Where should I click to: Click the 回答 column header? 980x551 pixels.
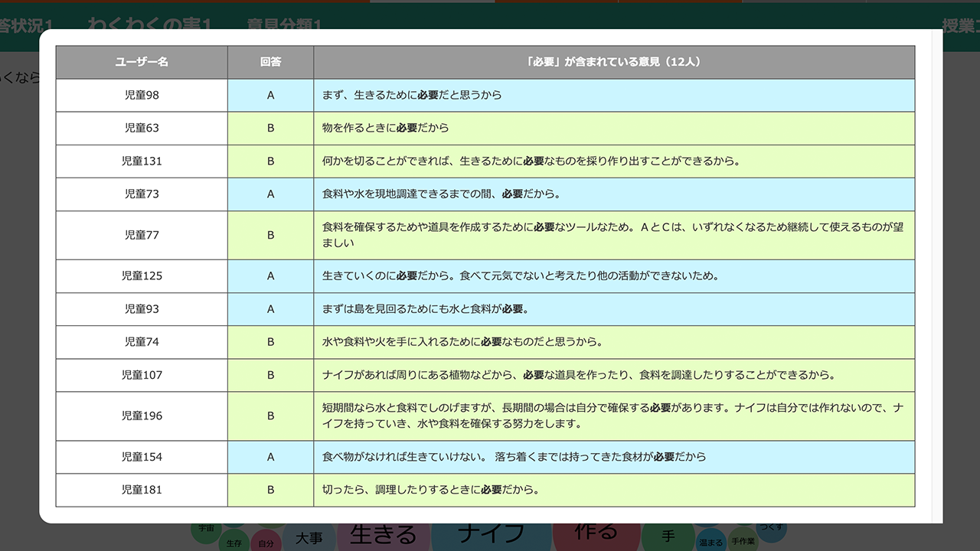point(270,62)
